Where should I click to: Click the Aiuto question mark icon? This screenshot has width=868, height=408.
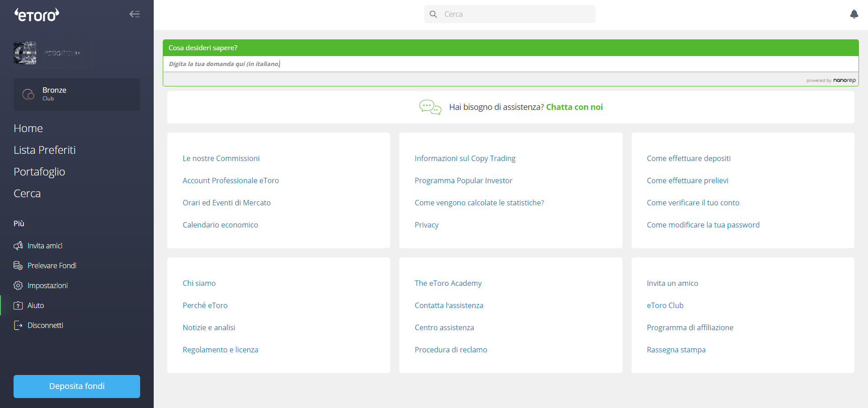point(18,305)
